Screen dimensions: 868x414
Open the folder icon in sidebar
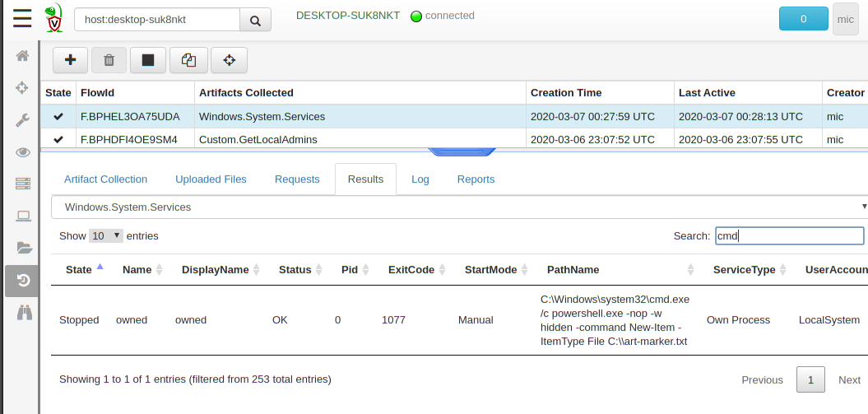click(x=23, y=248)
